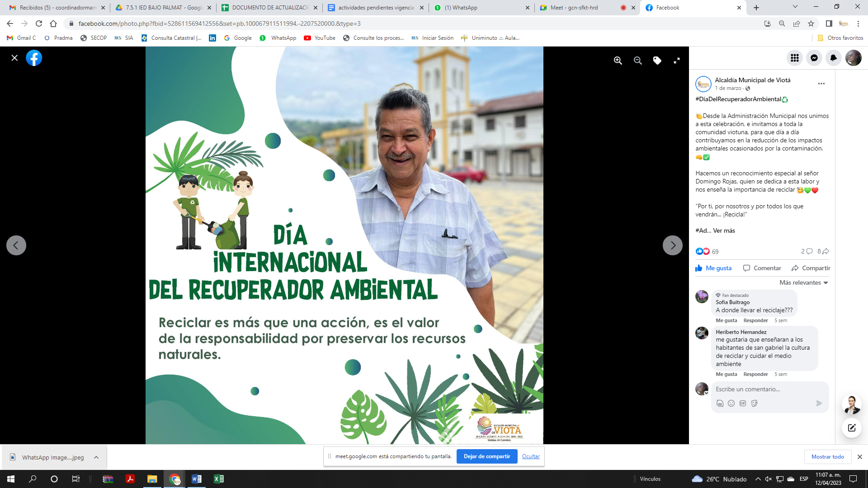Toggle Me gusta on the post
The height and width of the screenshot is (488, 868).
click(713, 268)
